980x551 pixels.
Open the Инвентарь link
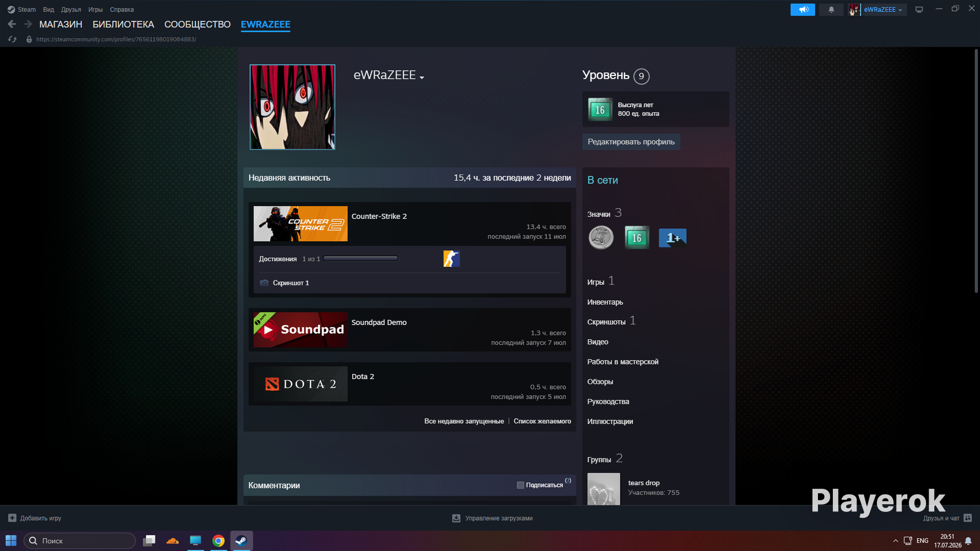(x=605, y=302)
